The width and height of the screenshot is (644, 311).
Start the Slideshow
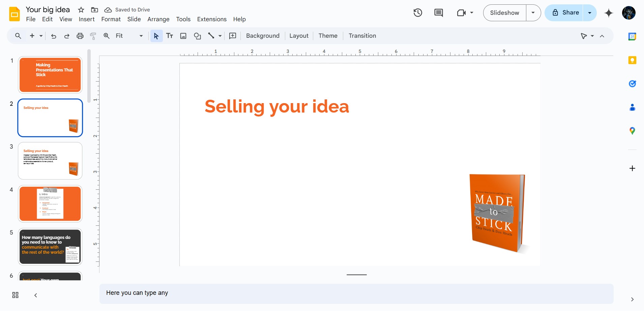coord(504,13)
